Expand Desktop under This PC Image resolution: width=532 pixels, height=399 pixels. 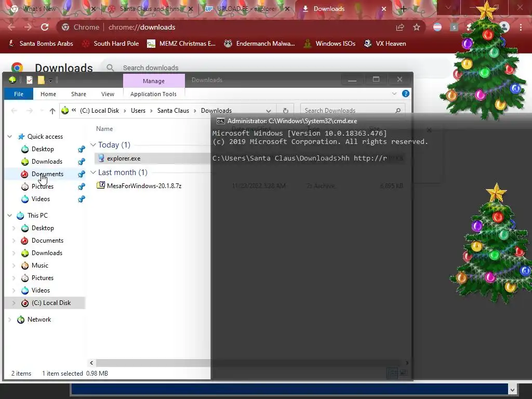click(14, 228)
